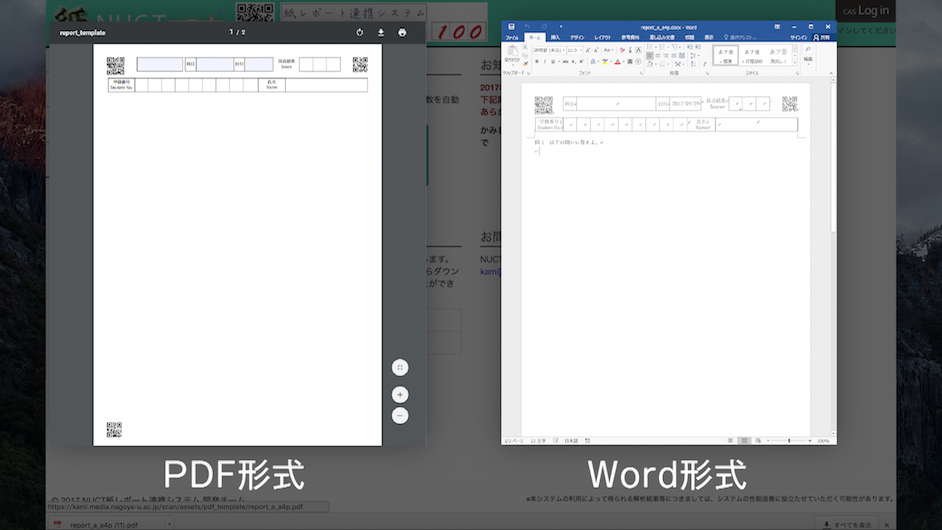Open the レイアウト (Layout) ribbon tab
The image size is (942, 530).
click(603, 38)
